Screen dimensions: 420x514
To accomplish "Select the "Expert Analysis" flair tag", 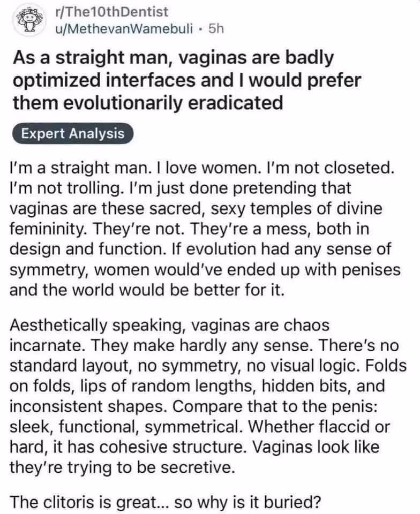I will point(72,133).
